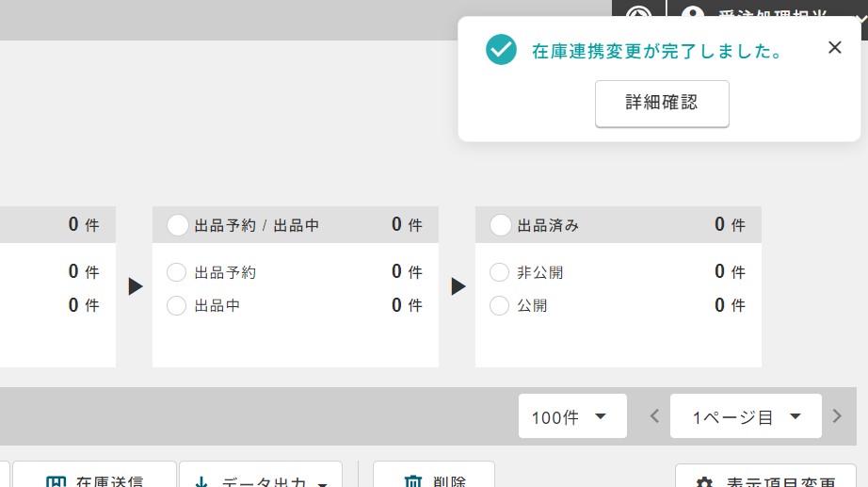Screen dimensions: 868x487
Task: Open the データ出力 dropdown button
Action: coord(261,476)
